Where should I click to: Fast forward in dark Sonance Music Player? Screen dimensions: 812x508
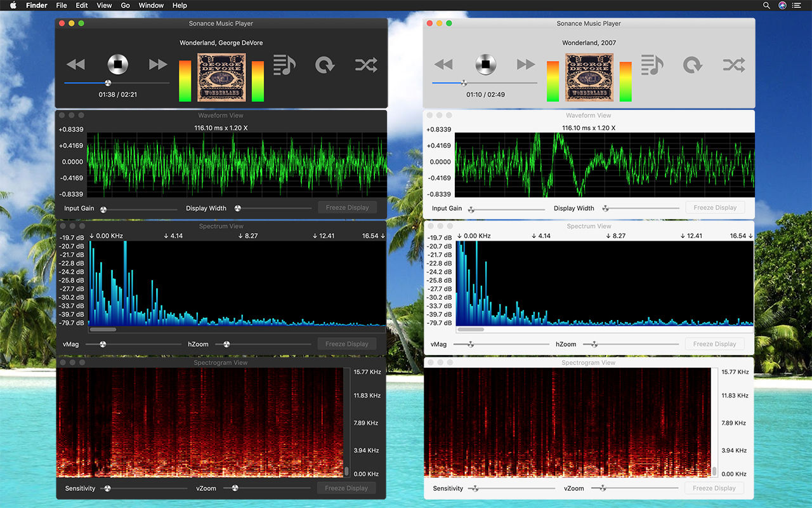[158, 64]
